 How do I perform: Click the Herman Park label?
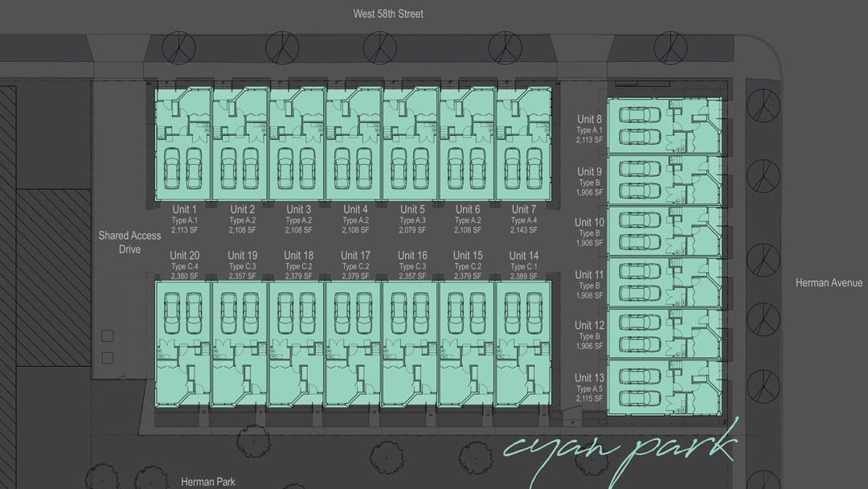pos(208,482)
